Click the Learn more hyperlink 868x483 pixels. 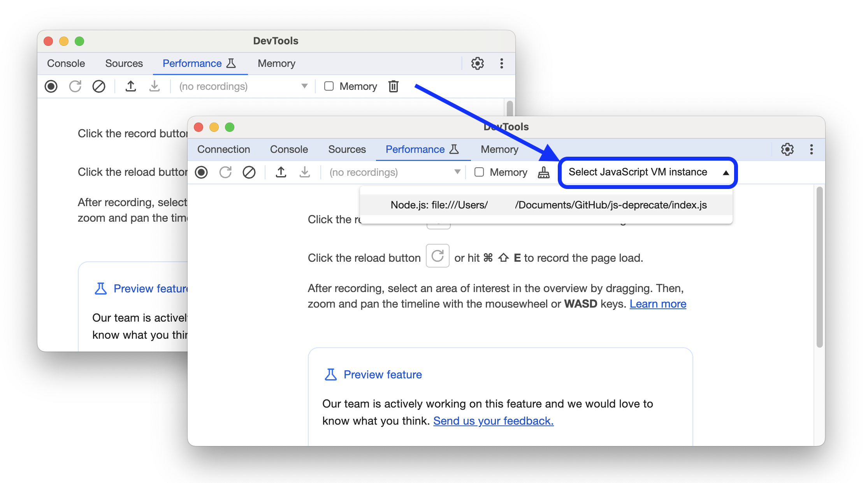tap(659, 303)
